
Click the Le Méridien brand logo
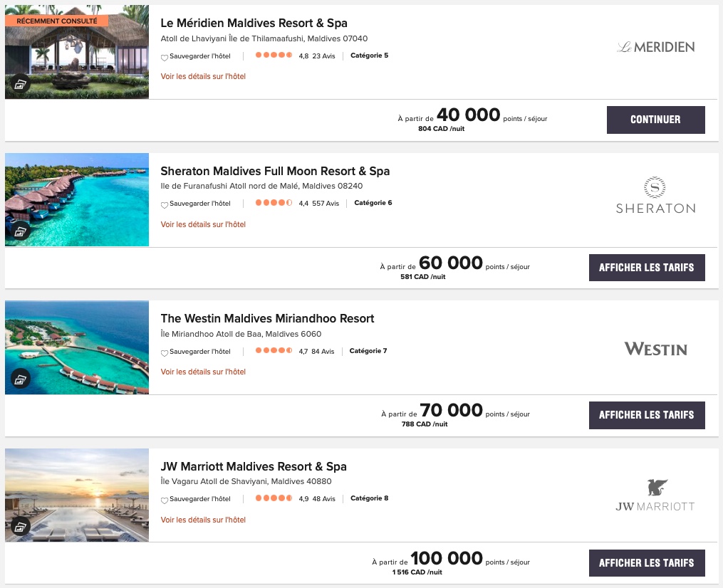pos(655,47)
